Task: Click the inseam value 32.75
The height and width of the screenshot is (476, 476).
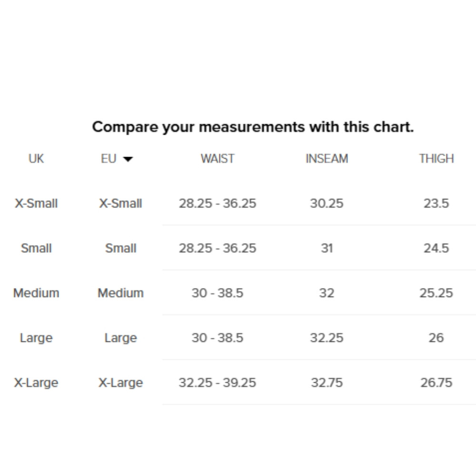Action: (x=327, y=383)
